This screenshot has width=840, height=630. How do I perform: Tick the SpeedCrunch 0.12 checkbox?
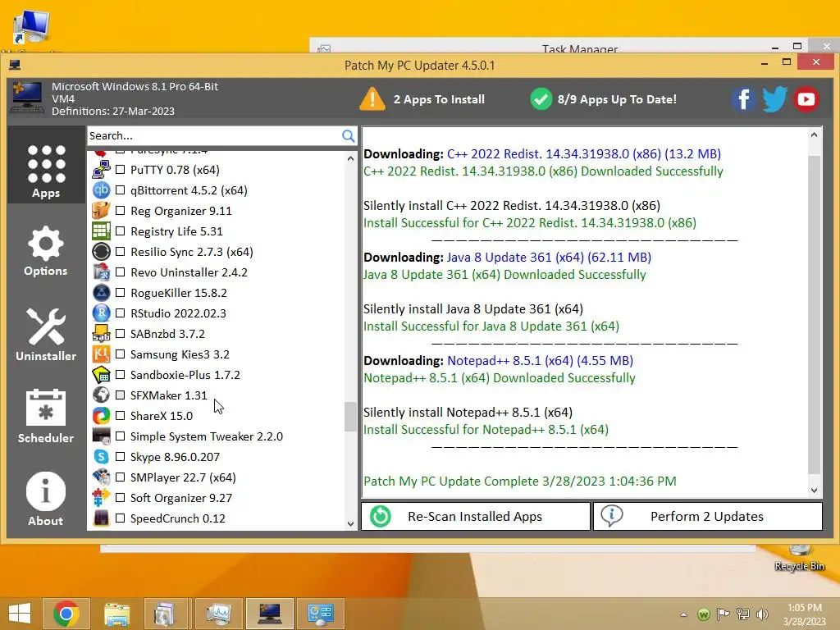click(x=121, y=518)
